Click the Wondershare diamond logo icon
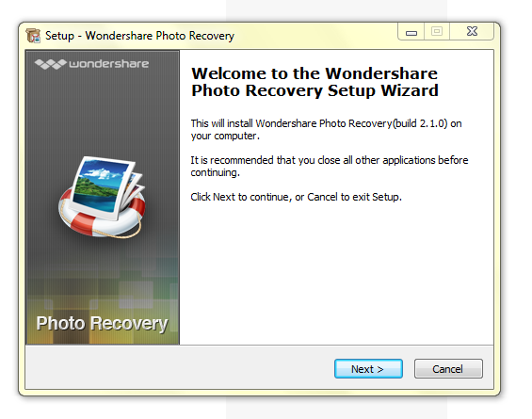Screen dimensions: 532x419 click(50, 64)
